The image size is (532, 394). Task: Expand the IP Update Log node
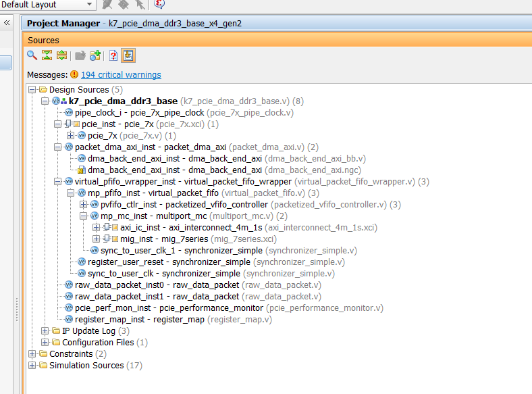pos(45,331)
